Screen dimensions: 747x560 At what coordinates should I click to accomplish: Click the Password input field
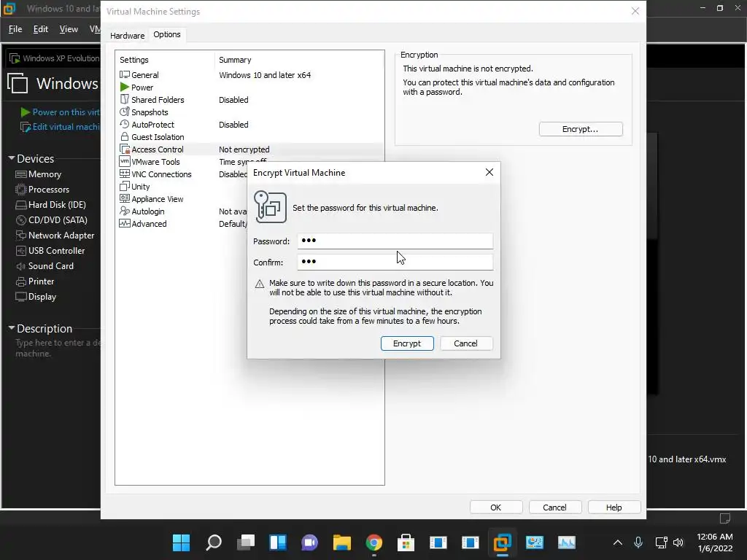(395, 241)
